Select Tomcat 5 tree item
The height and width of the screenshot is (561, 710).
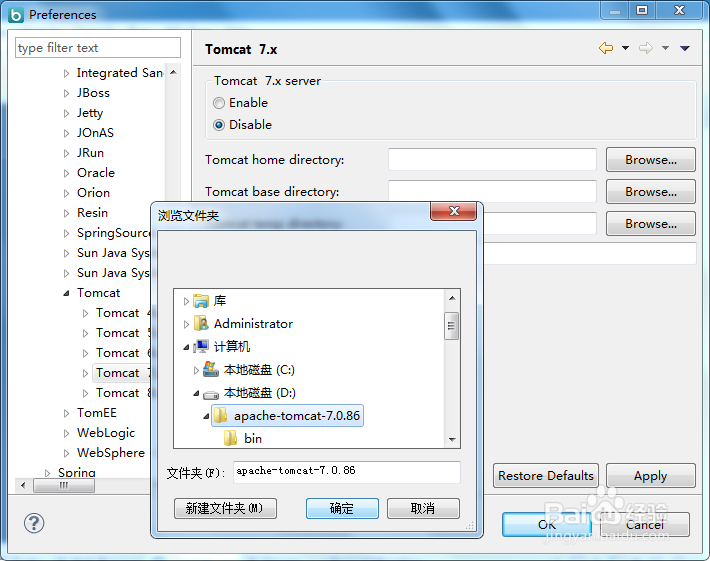pos(122,333)
